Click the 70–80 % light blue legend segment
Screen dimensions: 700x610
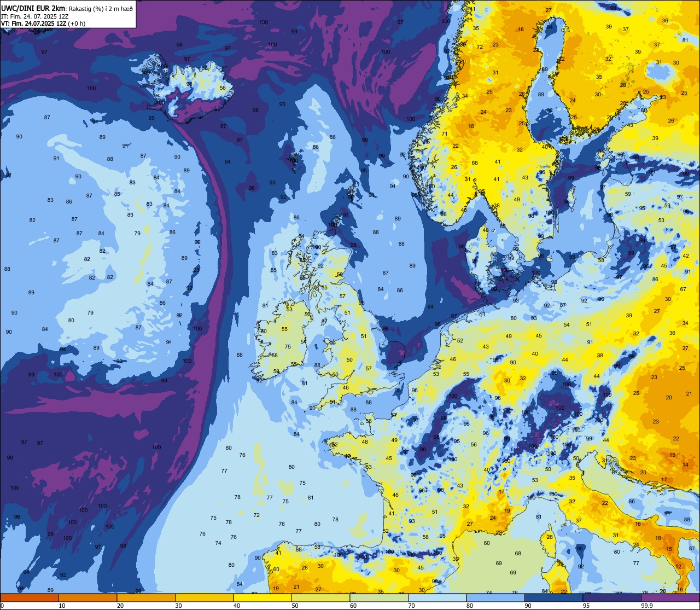[437, 598]
